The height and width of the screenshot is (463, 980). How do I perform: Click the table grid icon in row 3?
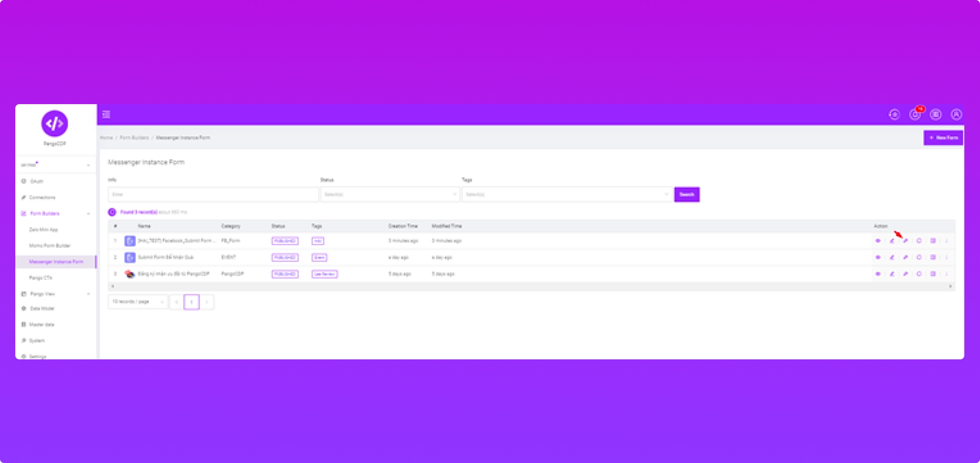pyautogui.click(x=933, y=274)
